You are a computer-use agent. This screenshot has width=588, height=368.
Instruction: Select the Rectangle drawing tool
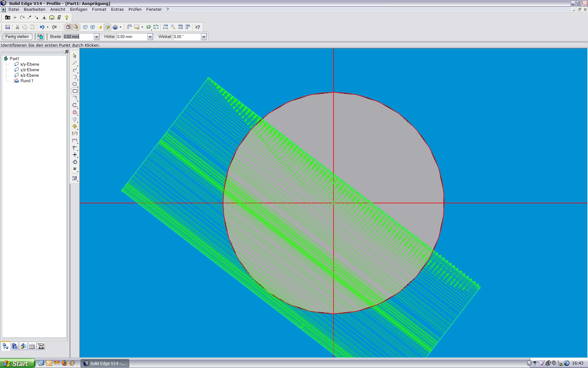coord(75,91)
